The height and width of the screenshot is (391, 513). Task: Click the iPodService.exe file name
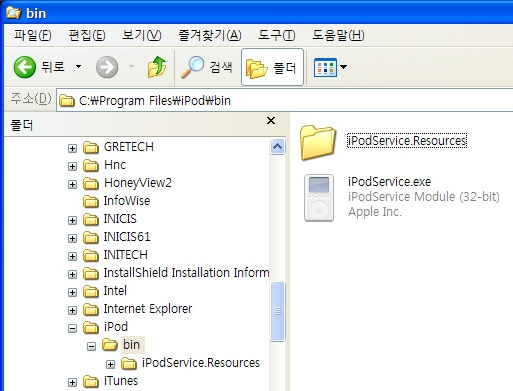coord(389,182)
